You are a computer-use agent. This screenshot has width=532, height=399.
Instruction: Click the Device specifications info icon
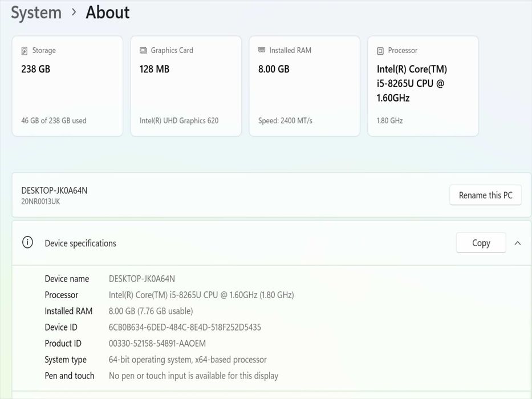click(x=27, y=243)
